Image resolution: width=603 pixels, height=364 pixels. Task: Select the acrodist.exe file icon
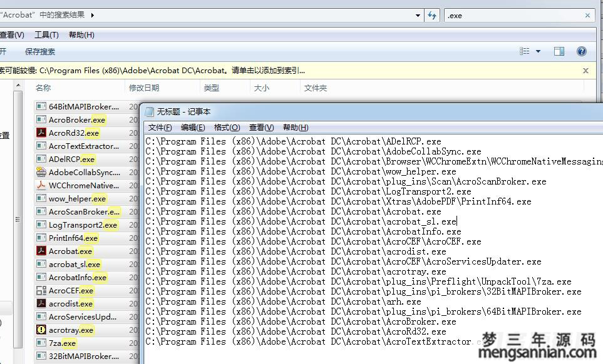pos(41,303)
